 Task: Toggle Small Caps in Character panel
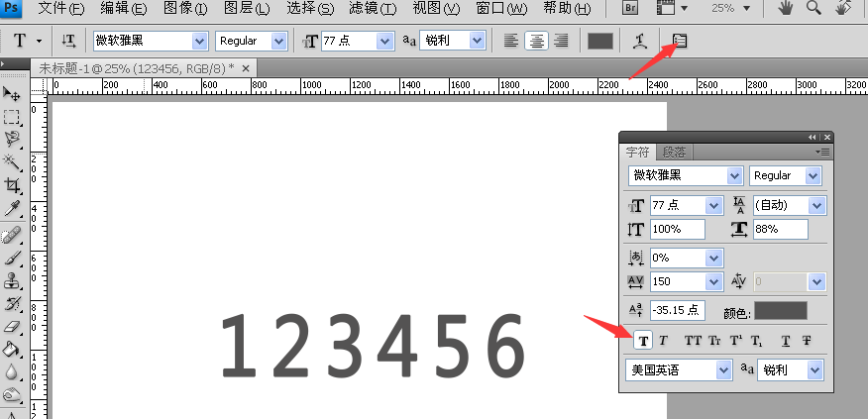pyautogui.click(x=714, y=341)
